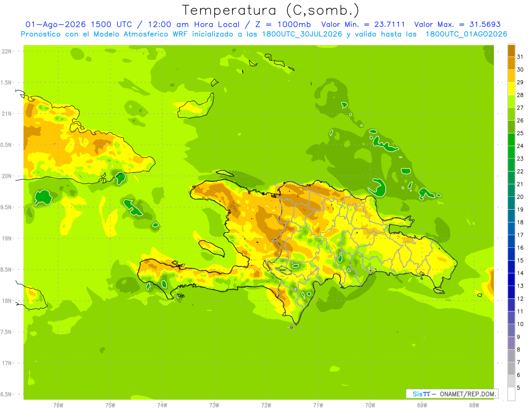Click the "22N" latitude axis label
Screen dimensions: 532x411
[x=7, y=51]
